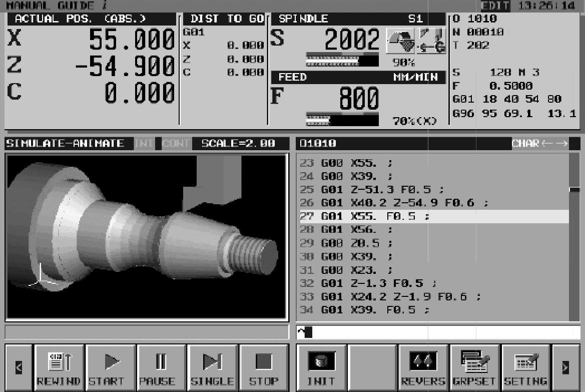Click the SIMULATE-ANIMATE title label

pos(65,143)
